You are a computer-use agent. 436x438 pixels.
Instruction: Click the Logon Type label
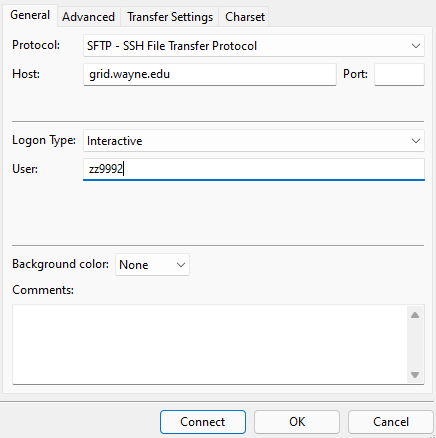(44, 140)
